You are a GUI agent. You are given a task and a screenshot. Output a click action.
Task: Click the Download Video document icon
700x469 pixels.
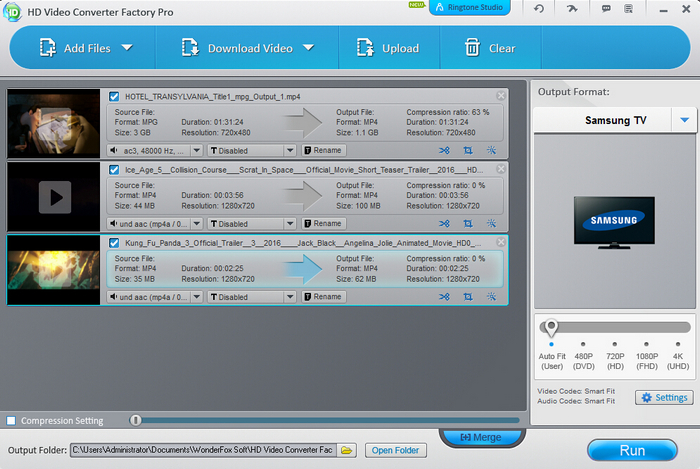[x=190, y=48]
